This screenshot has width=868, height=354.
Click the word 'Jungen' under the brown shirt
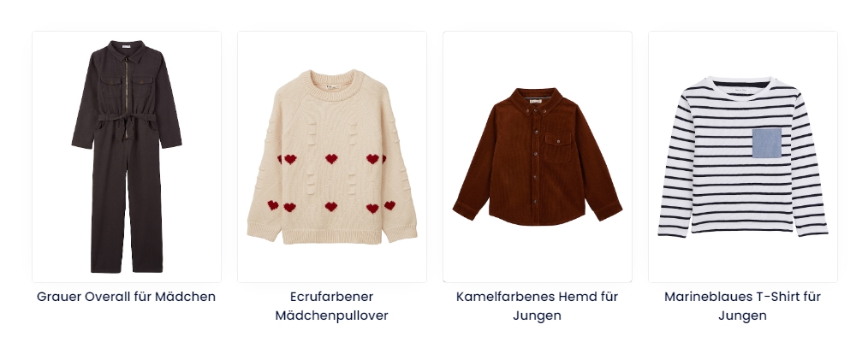coord(537,316)
